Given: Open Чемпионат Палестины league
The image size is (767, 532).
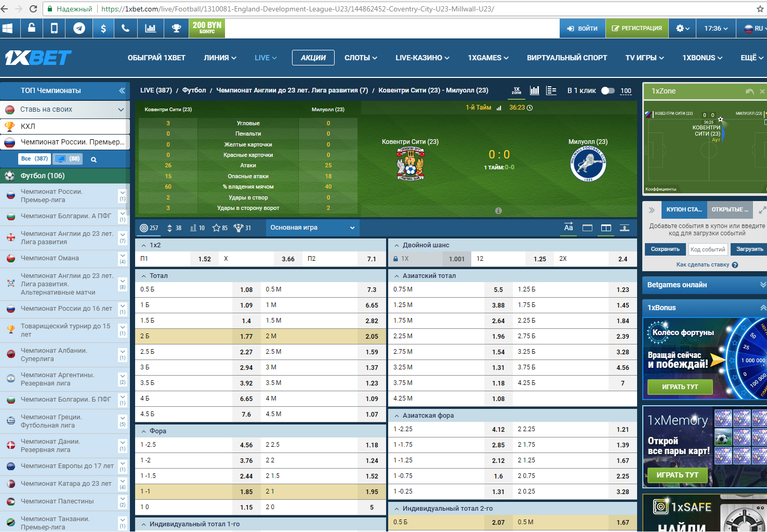Looking at the screenshot, I should tap(57, 501).
